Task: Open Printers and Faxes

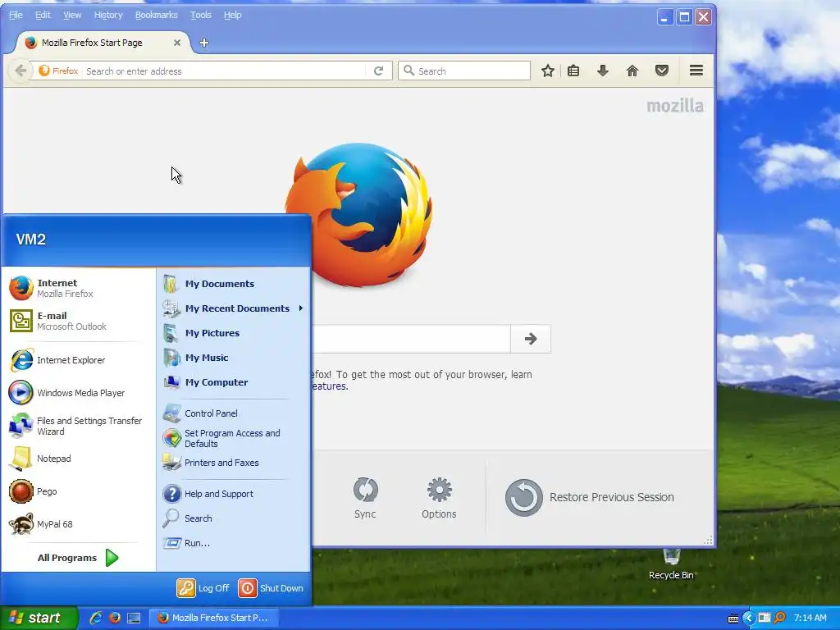Action: pos(234,463)
